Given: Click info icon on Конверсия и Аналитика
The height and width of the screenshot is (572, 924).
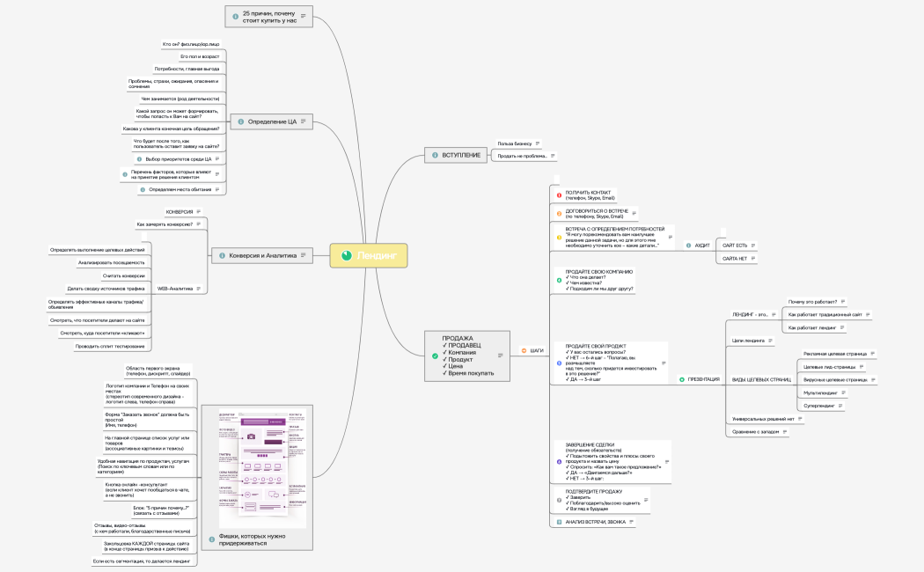Looking at the screenshot, I should click(222, 255).
